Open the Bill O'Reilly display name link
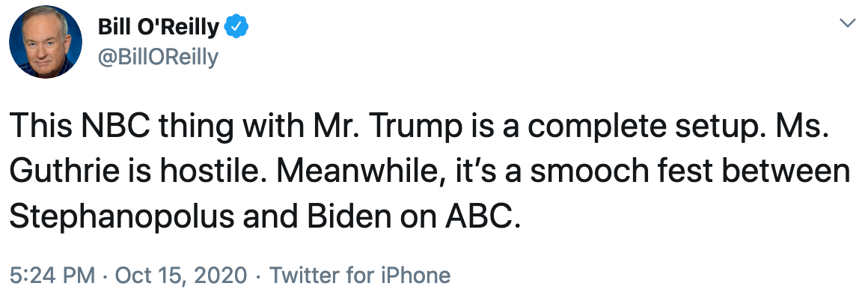The width and height of the screenshot is (868, 298). point(160,26)
